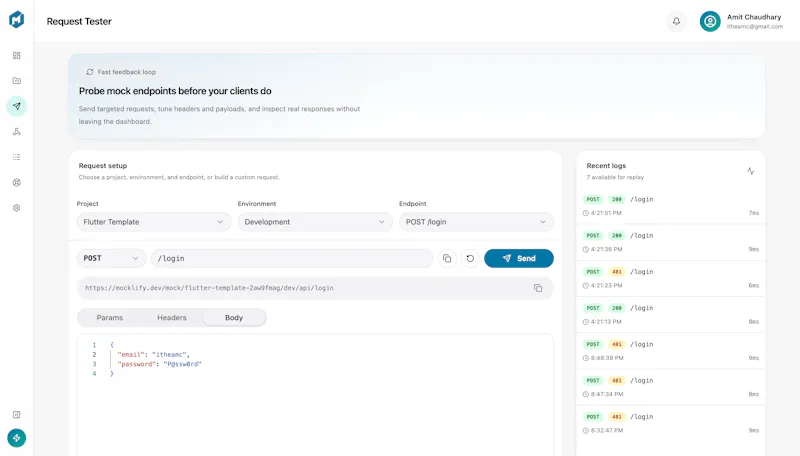Click the teal lightning bolt circle button
Screen dimensions: 800x456
click(16, 438)
